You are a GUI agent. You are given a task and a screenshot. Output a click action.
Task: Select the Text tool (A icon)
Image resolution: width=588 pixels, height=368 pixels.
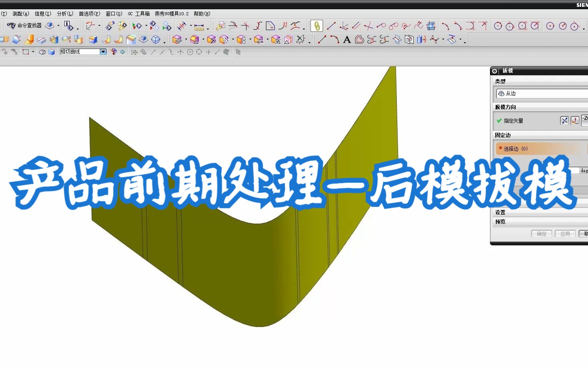[x=346, y=40]
